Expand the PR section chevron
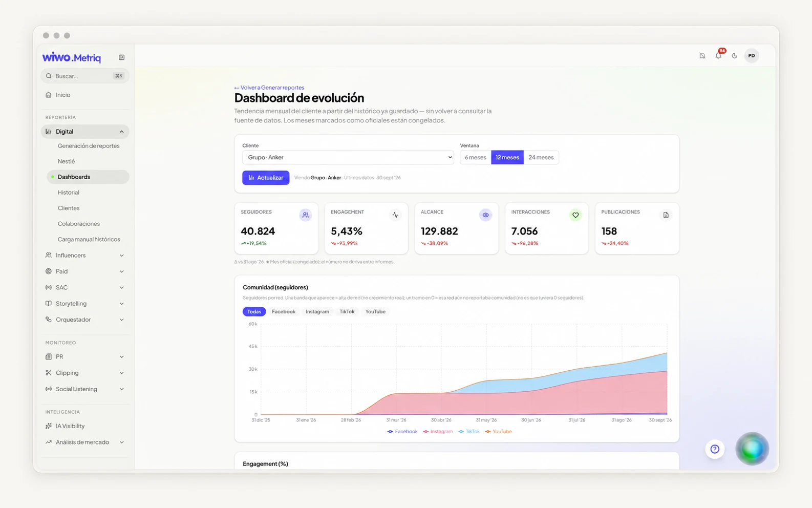Viewport: 812px width, 508px height. point(121,356)
